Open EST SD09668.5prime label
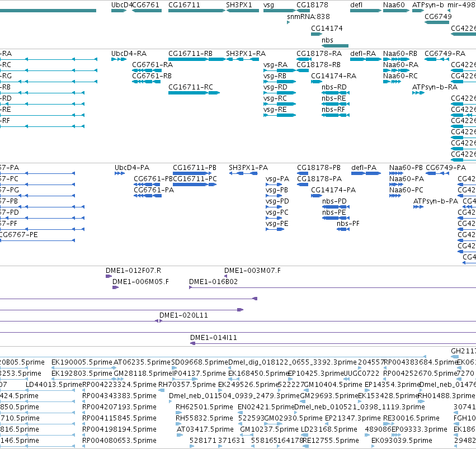This screenshot has height=449, width=476. 200,362
